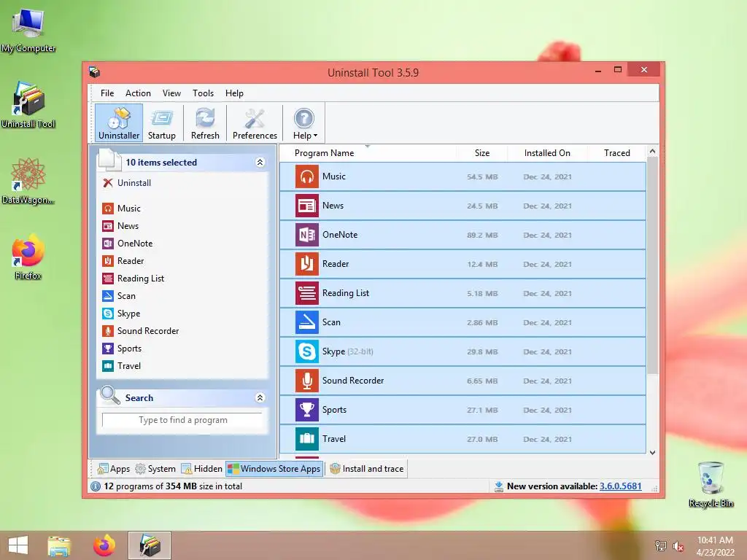Select Scan in the side panel list
Viewport: 747px width, 560px height.
click(119, 296)
